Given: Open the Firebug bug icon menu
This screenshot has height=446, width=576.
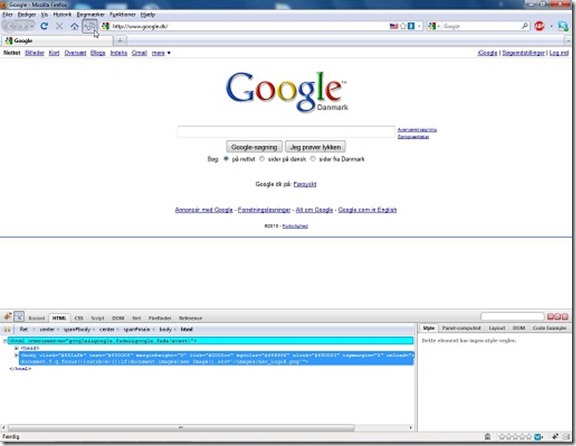Looking at the screenshot, I should [x=7, y=316].
